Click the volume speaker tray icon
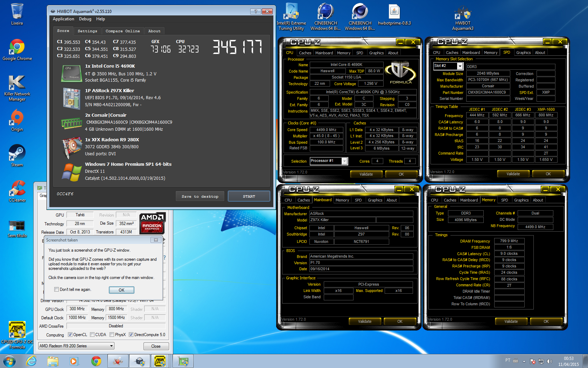The image size is (588, 368). pos(549,361)
